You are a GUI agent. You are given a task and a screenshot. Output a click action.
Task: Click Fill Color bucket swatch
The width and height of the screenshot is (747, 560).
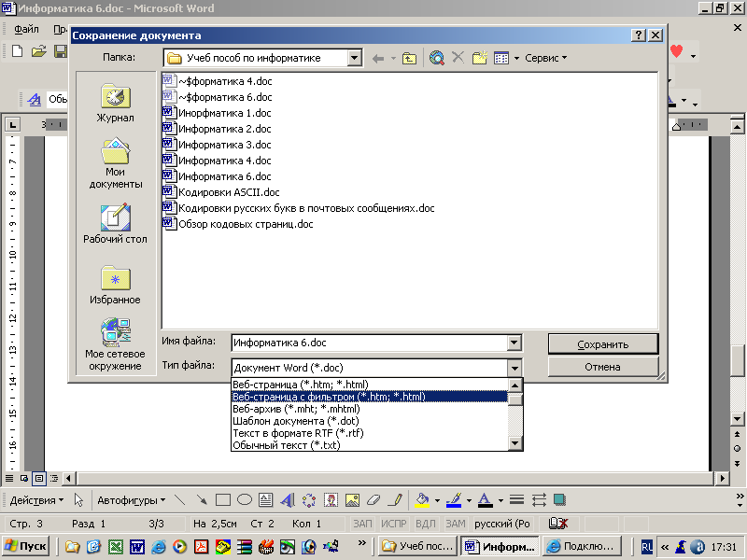pos(422,499)
